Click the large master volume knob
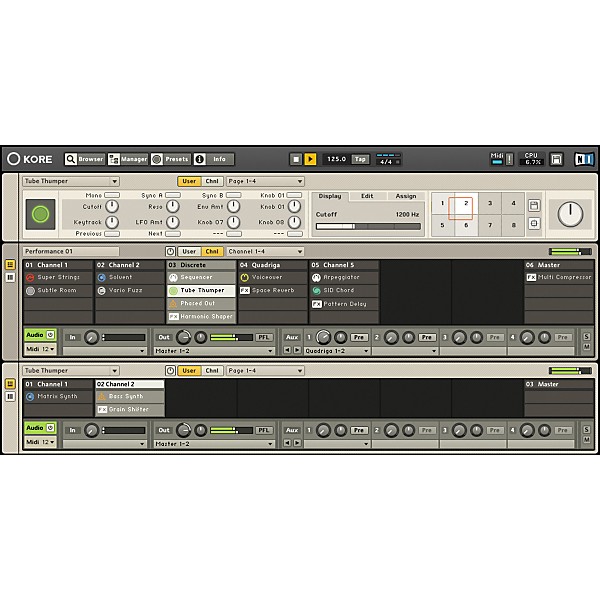Viewport: 600px width, 600px height. (x=570, y=214)
